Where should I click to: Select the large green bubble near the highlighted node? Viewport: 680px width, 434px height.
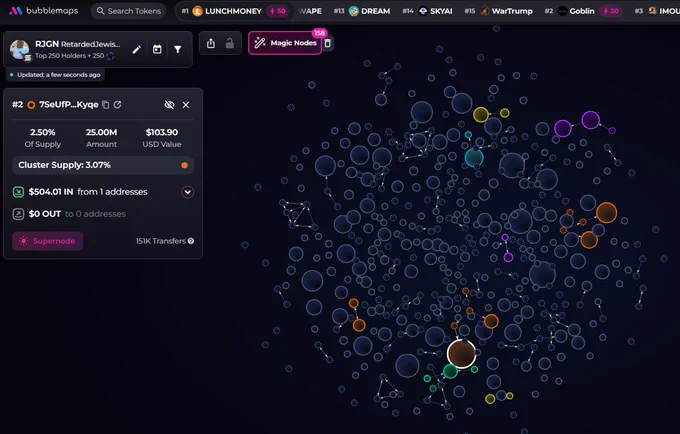click(x=451, y=371)
